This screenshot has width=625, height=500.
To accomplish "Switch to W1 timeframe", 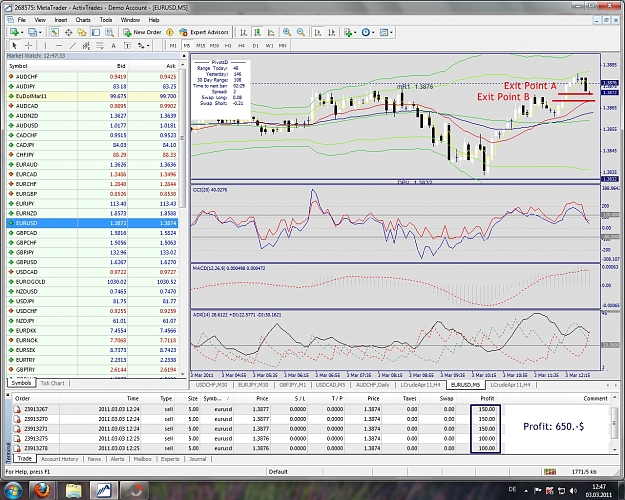I will pos(269,45).
